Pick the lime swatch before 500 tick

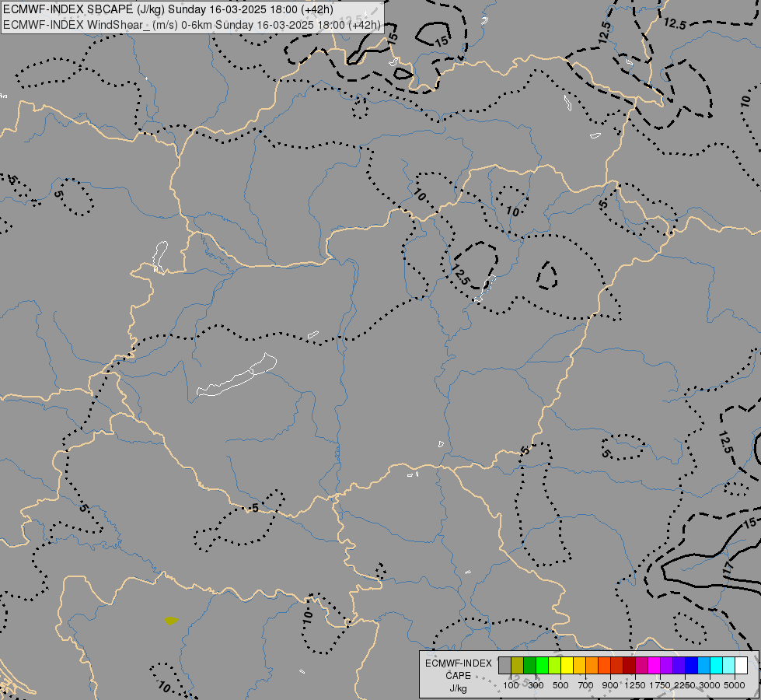coord(555,665)
